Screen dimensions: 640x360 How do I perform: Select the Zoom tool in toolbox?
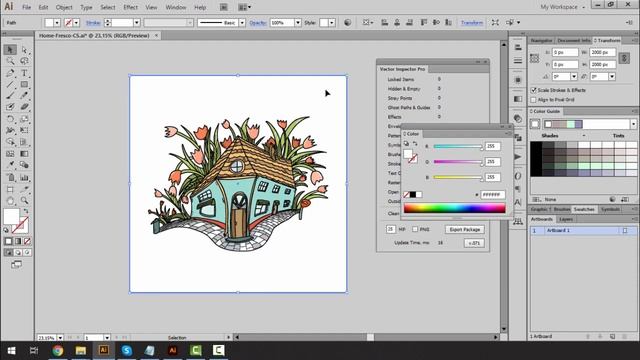coord(24,201)
